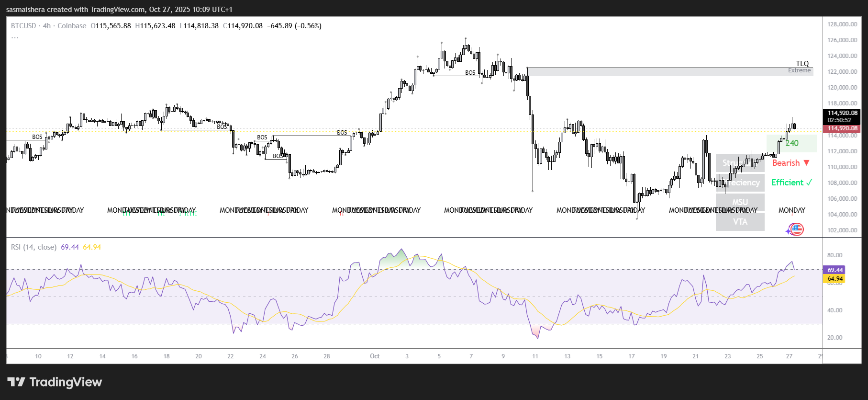Click date 5 on the time axis

pos(439,356)
